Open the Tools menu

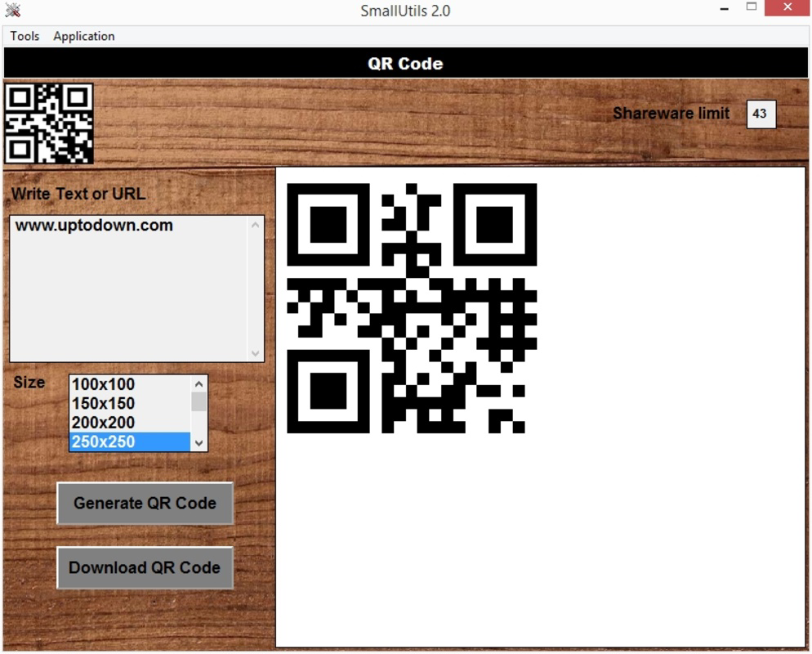[x=25, y=36]
